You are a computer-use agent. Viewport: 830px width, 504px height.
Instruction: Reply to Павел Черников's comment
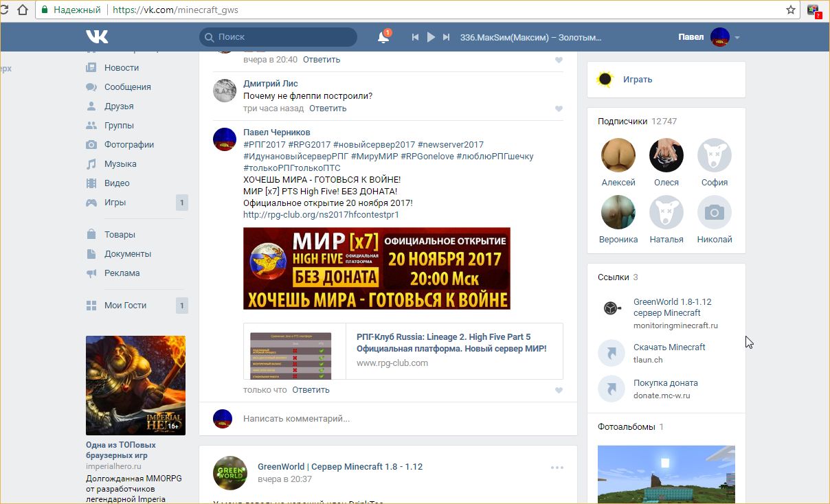pyautogui.click(x=311, y=390)
